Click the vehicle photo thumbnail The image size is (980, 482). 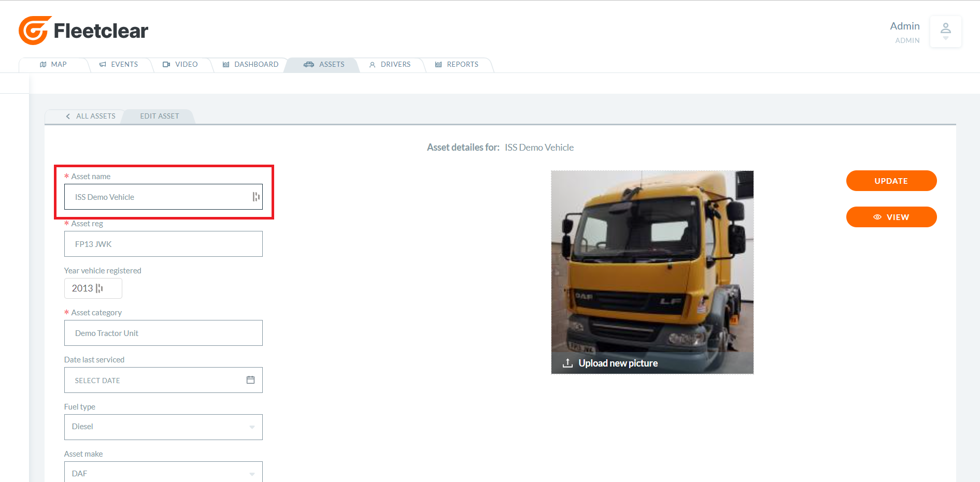tap(652, 259)
